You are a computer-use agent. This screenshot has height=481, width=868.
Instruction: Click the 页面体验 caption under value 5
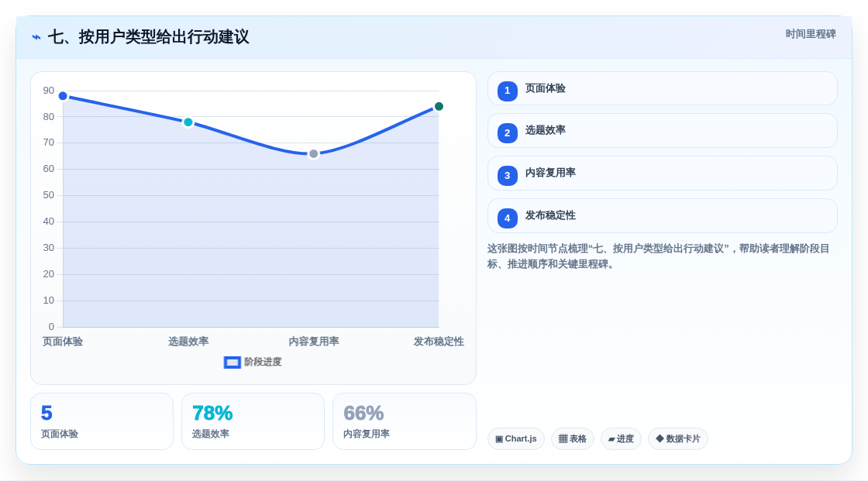pos(60,434)
